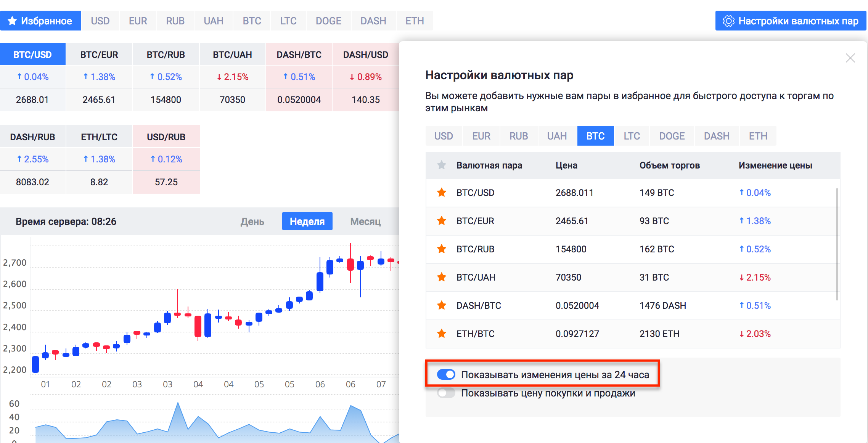The height and width of the screenshot is (443, 868).
Task: Close the currency pair settings panel
Action: [x=850, y=58]
